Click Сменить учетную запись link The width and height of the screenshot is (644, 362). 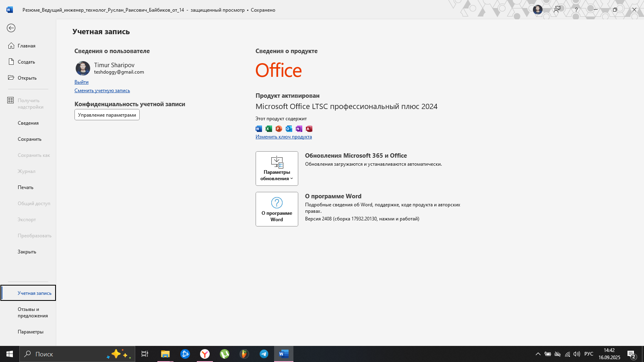coord(102,90)
